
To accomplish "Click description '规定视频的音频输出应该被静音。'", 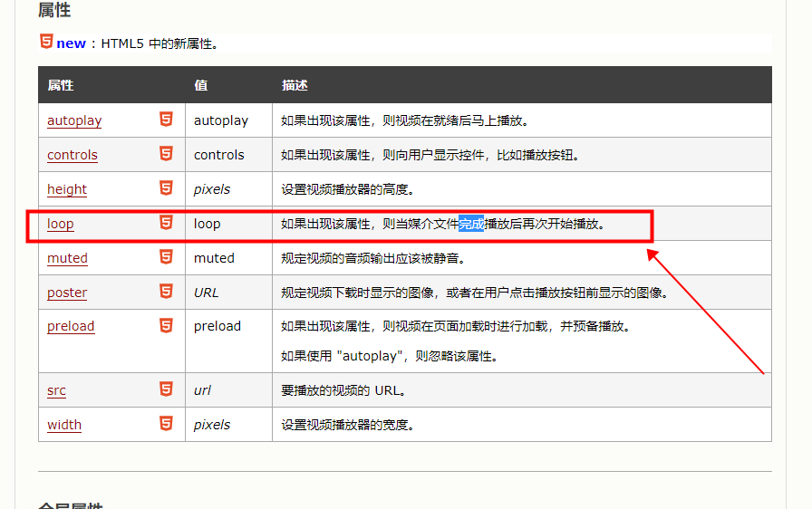I will pos(373,257).
